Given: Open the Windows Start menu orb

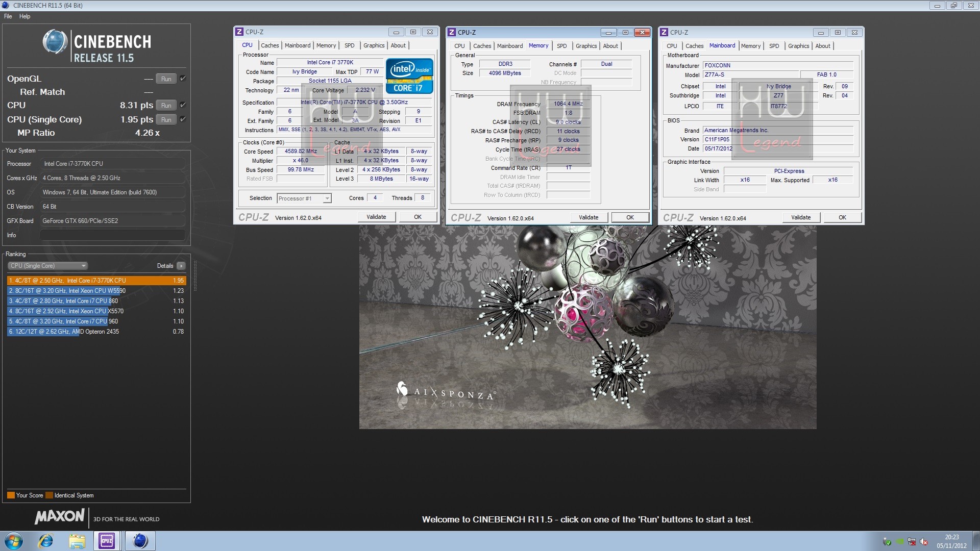Looking at the screenshot, I should 14,541.
